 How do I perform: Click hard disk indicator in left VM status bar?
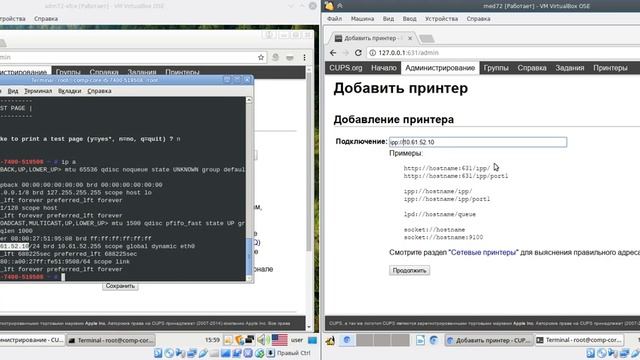pos(158,353)
